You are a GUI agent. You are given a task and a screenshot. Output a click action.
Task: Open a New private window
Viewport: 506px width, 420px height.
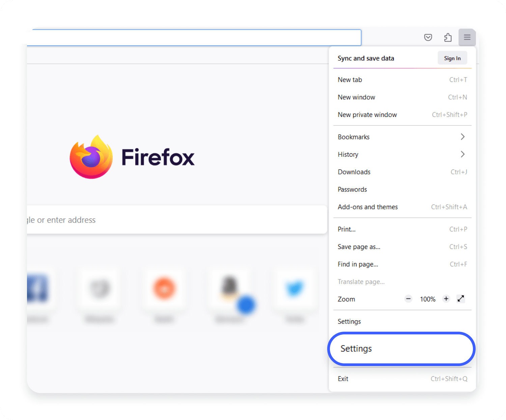(x=402, y=115)
